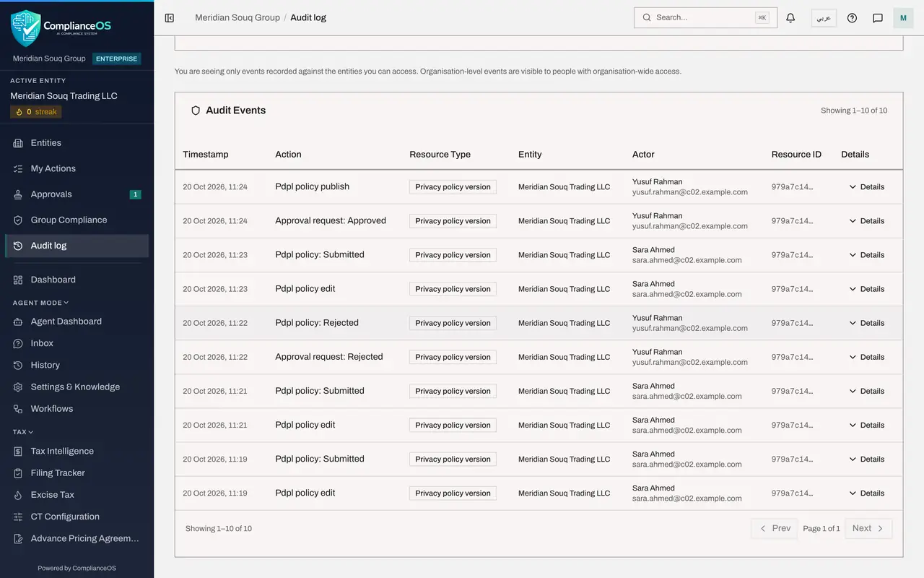Click Meridian Souq Group breadcrumb

click(x=237, y=17)
